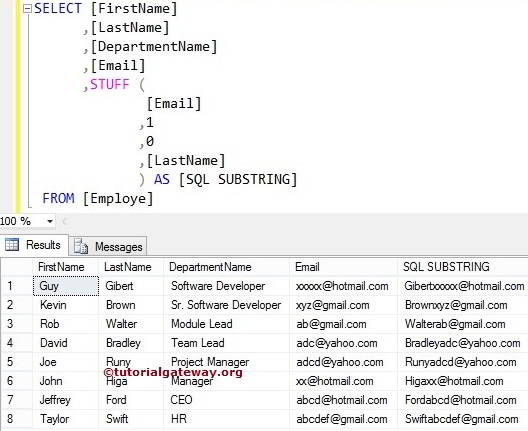Click the xyz@gmail.com Email cell
Image resolution: width=528 pixels, height=431 pixels.
343,305
